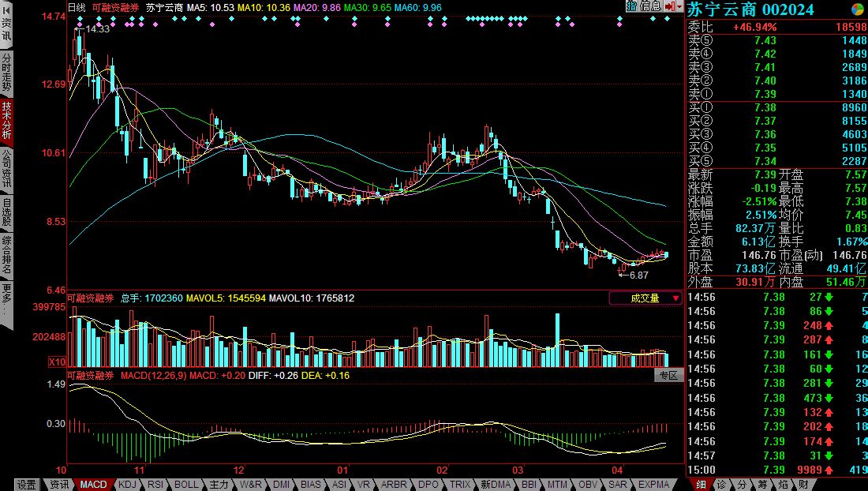Open the SAR indicator tab
Screen dimensions: 868x491
coord(618,485)
